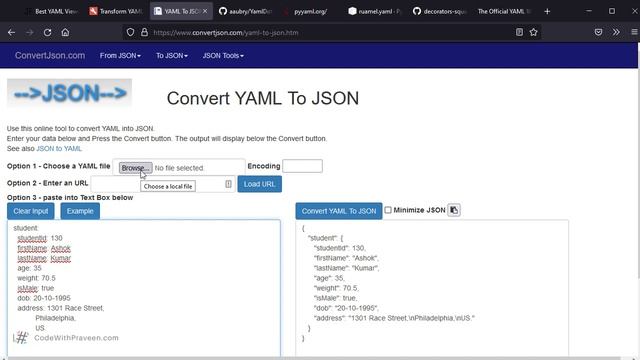This screenshot has height=360, width=640.
Task: Click the -->JSON--> site logo
Action: (69, 93)
